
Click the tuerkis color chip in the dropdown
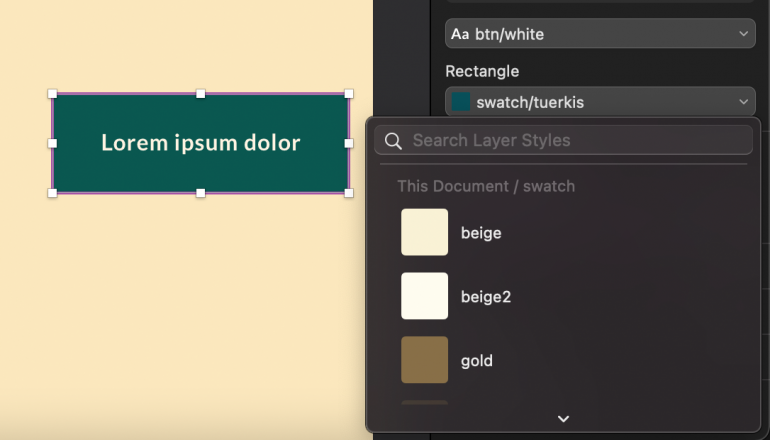click(461, 102)
